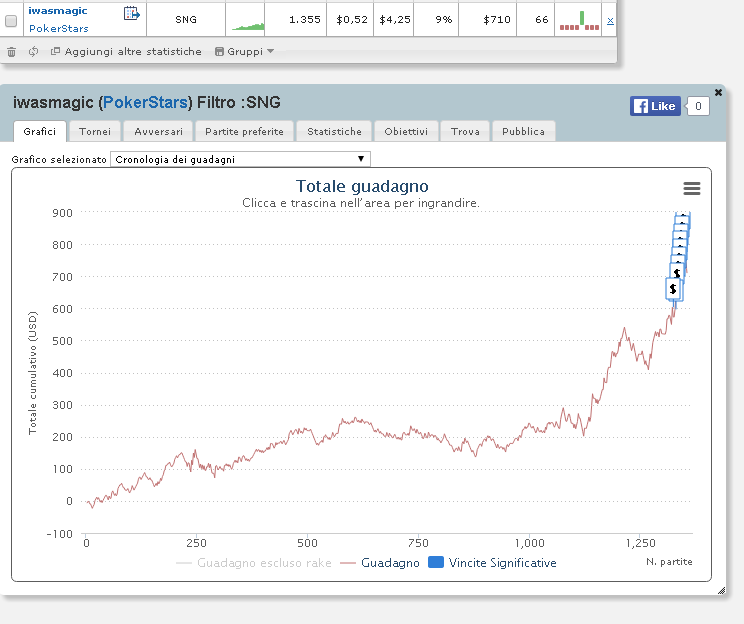Toggle the Guadagno escluso rake legend item

[x=254, y=563]
